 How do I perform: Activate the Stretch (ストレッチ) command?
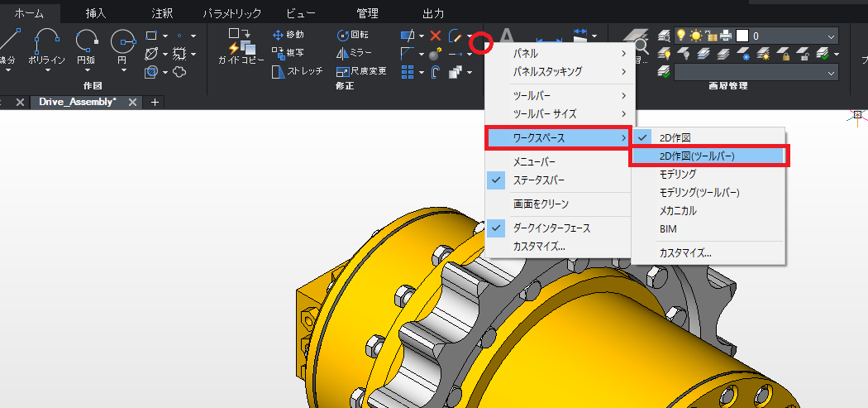pyautogui.click(x=298, y=71)
